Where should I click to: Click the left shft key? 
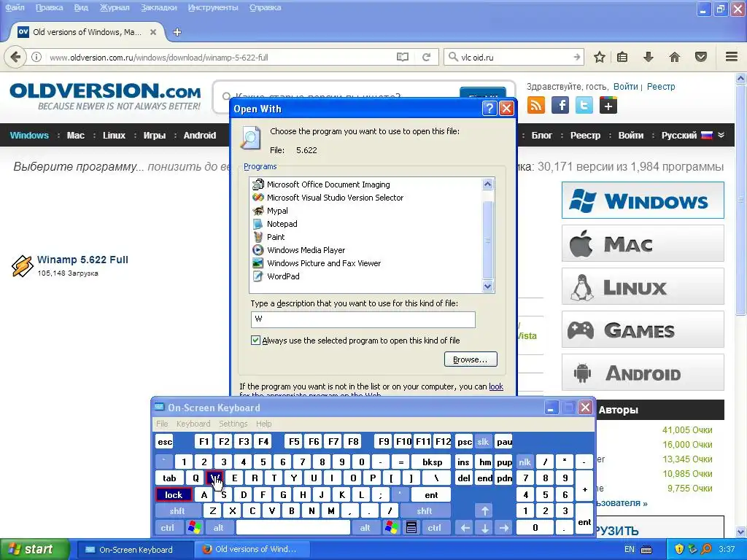click(x=177, y=511)
